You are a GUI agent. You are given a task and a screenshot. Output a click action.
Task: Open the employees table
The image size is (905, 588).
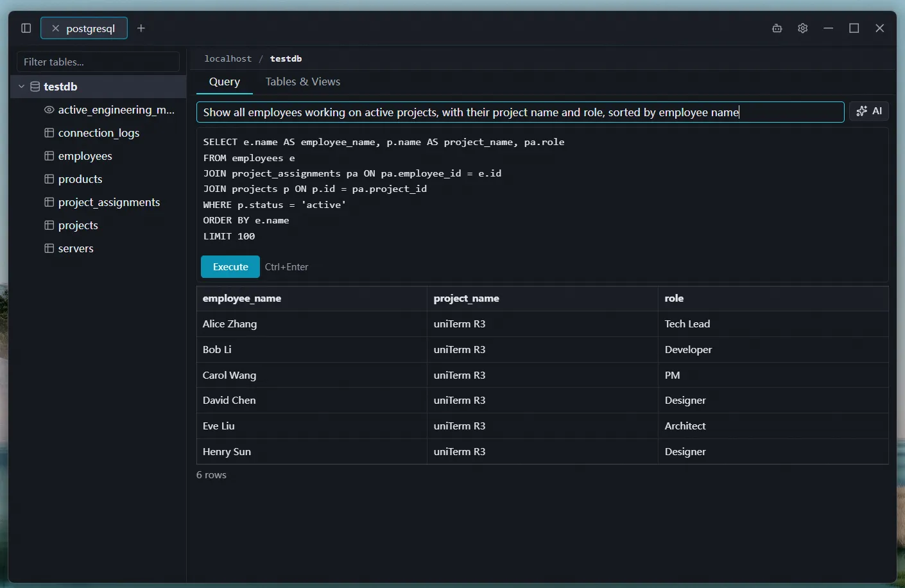tap(85, 156)
